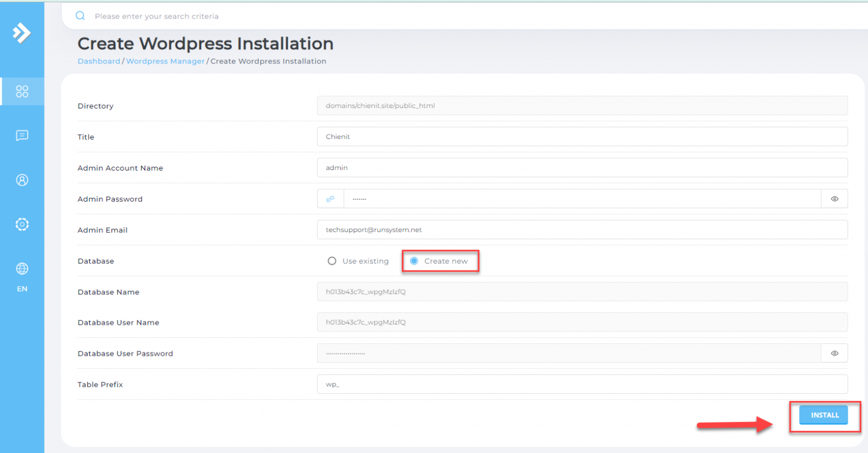Select the Create new database option
This screenshot has width=868, height=453.
coord(414,261)
